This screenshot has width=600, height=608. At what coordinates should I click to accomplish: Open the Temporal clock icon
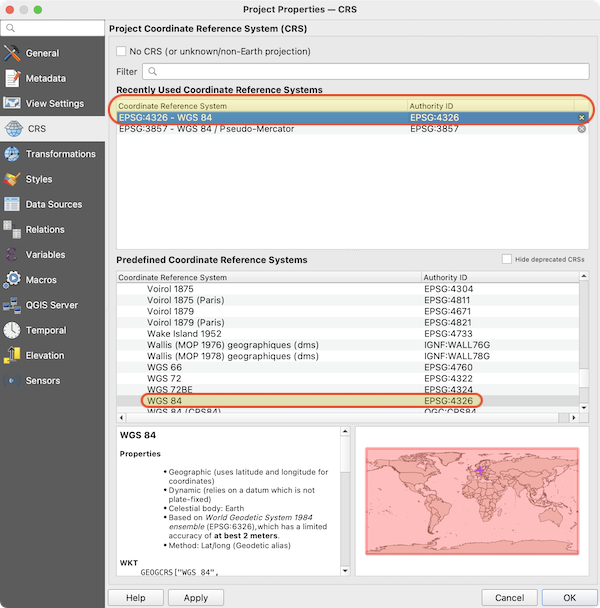pyautogui.click(x=12, y=330)
